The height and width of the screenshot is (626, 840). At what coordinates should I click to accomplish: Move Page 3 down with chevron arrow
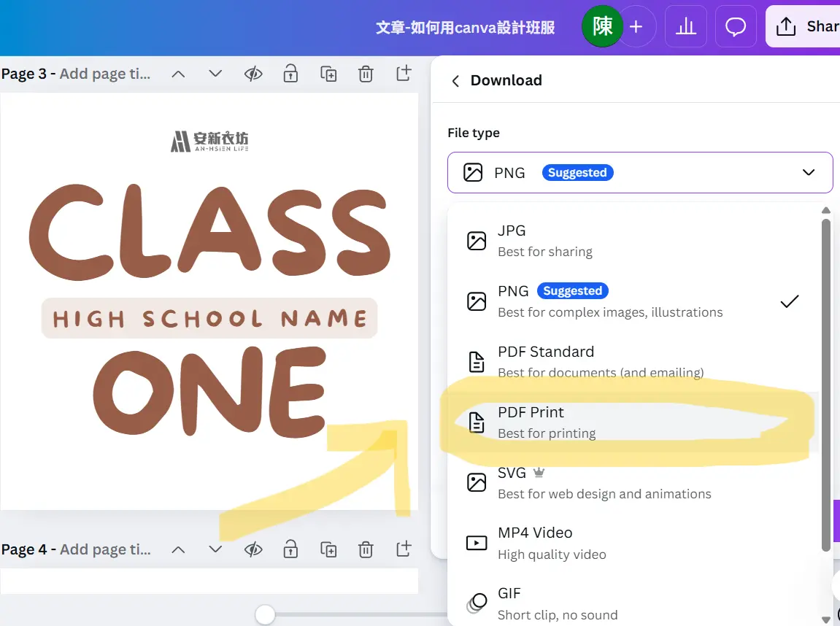tap(215, 74)
